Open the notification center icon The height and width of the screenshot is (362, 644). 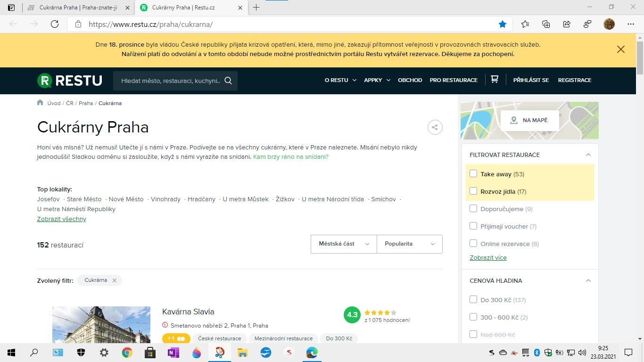628,352
